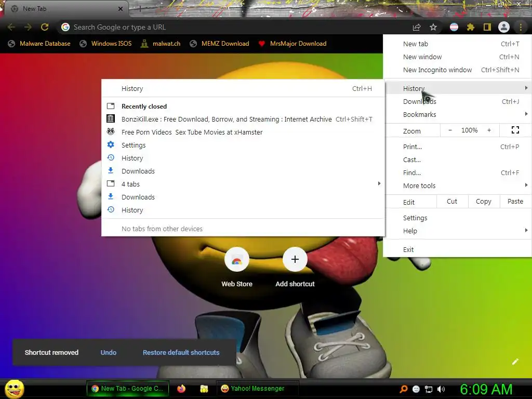The width and height of the screenshot is (532, 399).
Task: Bookmark this tab with the star icon
Action: (433, 27)
